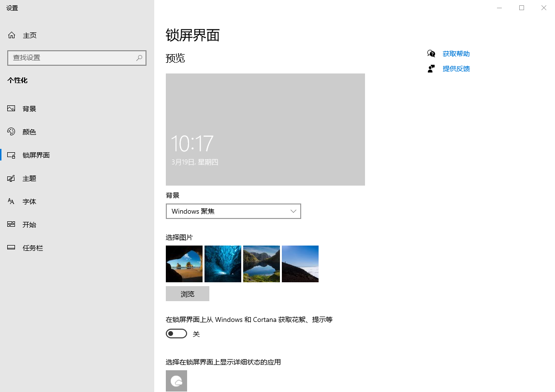Click the 查找设置 search field
Viewport: 555px width, 392px height.
[77, 58]
